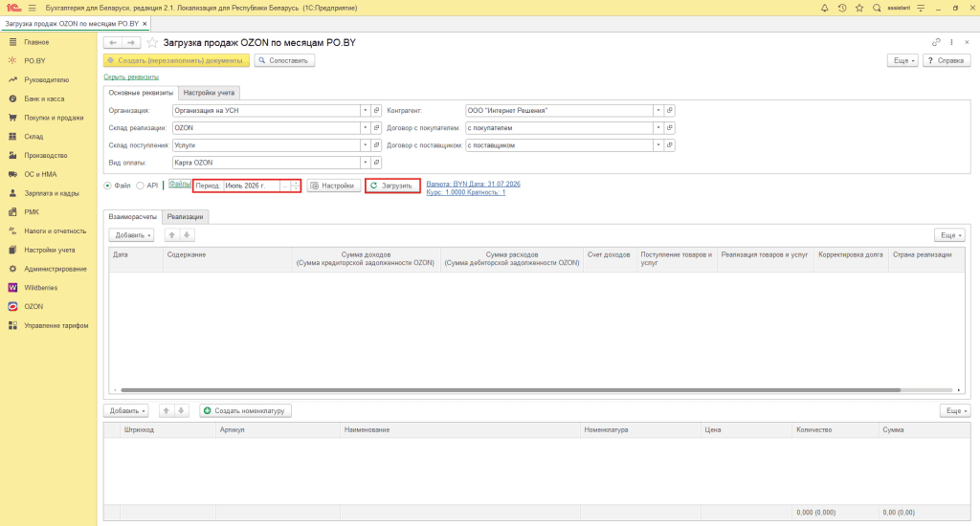980x526 pixels.
Task: Open Организация field reference icon
Action: pyautogui.click(x=376, y=111)
